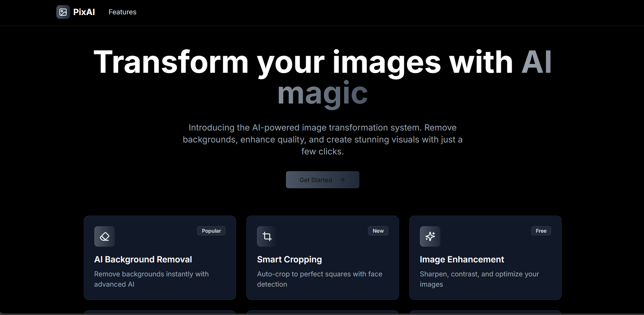
Task: Open the AI Background Removal card
Action: point(160,258)
